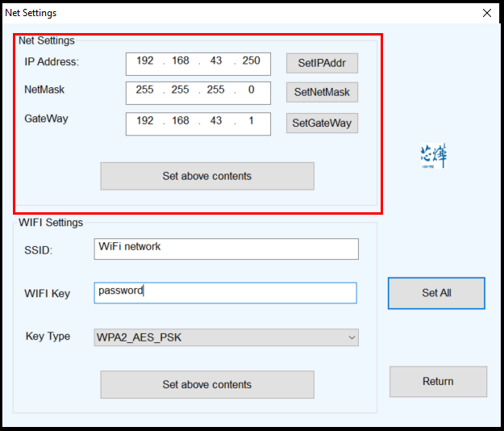The height and width of the screenshot is (431, 504).
Task: Click Set above contents under WIFI Settings
Action: [206, 384]
